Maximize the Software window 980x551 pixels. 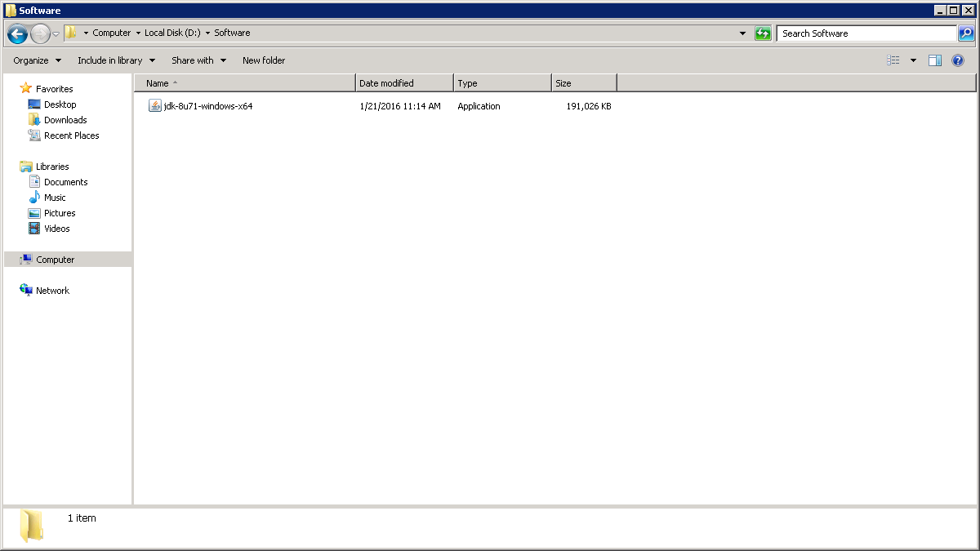click(953, 11)
